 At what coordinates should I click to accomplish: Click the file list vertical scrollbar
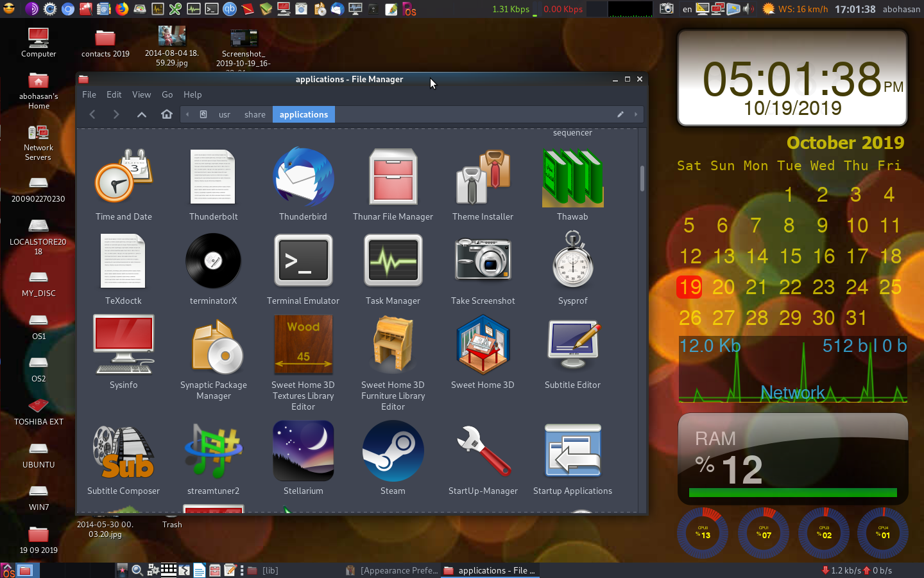(642, 179)
